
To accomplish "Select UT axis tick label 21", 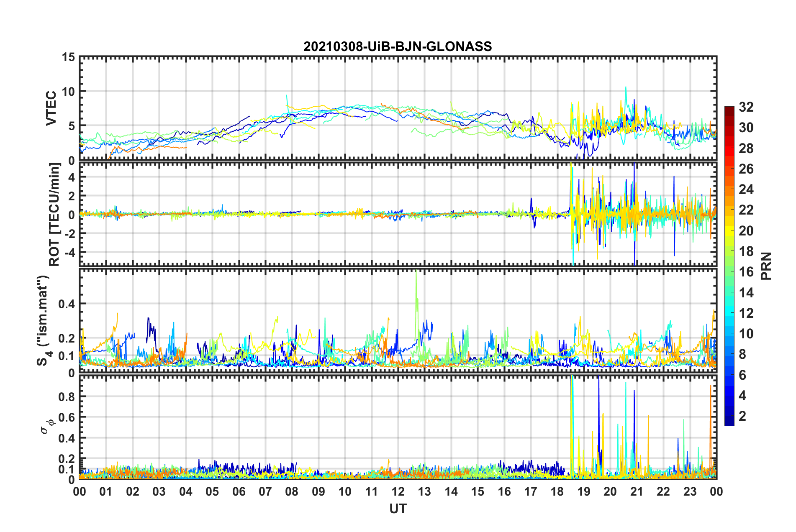I will [x=637, y=491].
